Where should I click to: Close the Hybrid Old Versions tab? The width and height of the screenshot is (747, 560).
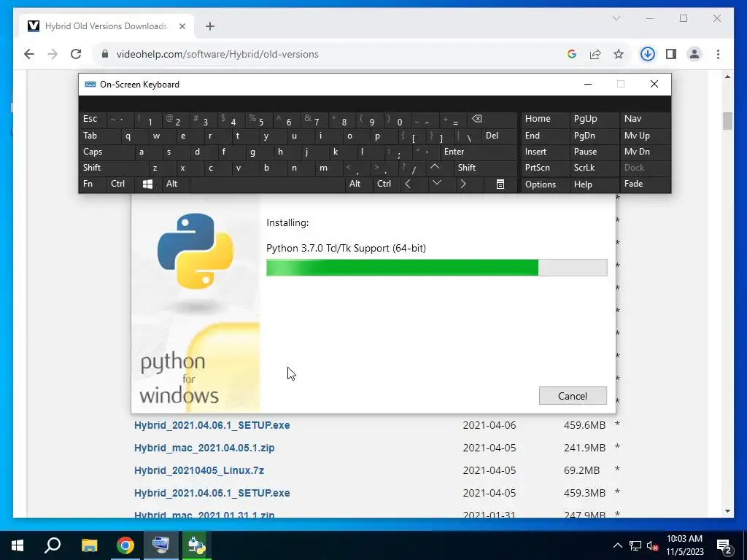point(182,26)
